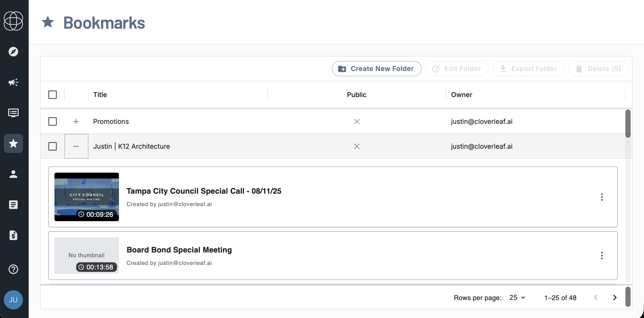644x318 pixels.
Task: Open the dollar invoice document sidebar icon
Action: (13, 235)
